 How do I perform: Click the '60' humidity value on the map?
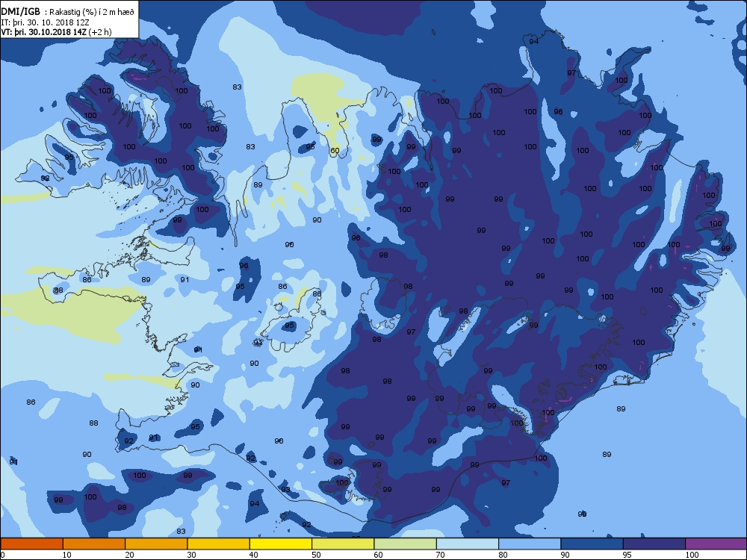click(335, 151)
